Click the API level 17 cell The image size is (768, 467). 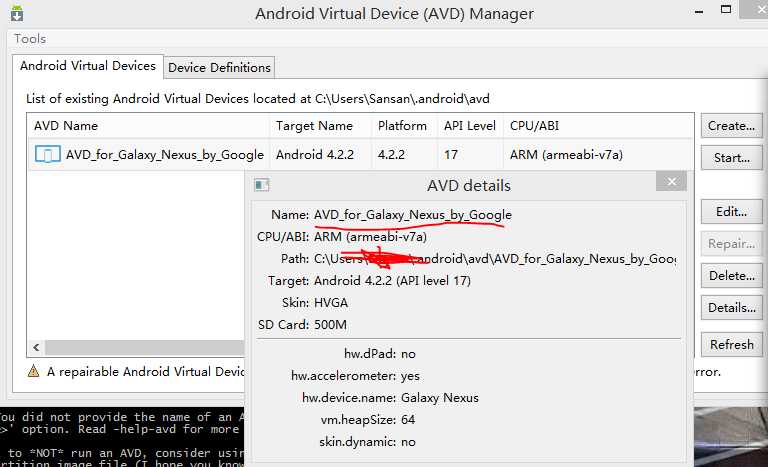pyautogui.click(x=451, y=155)
